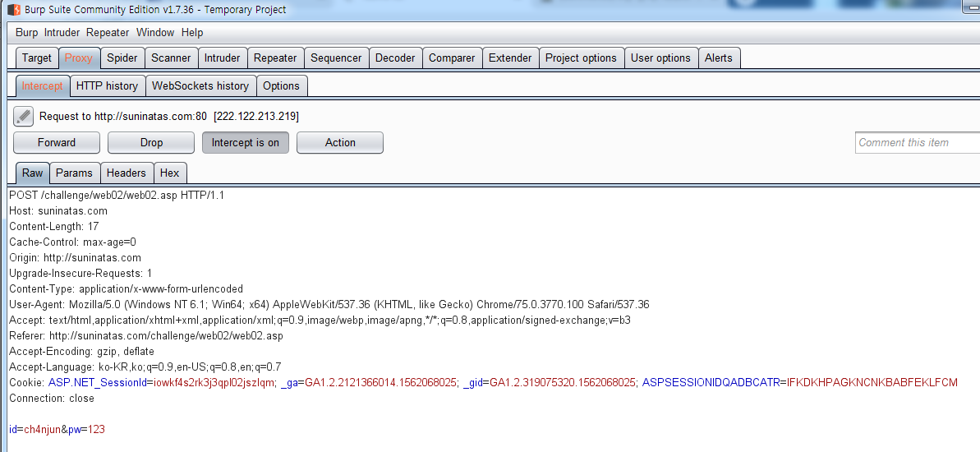The width and height of the screenshot is (980, 452).
Task: Click the Accept-Encoding: gzip, deflate header
Action: click(x=81, y=352)
